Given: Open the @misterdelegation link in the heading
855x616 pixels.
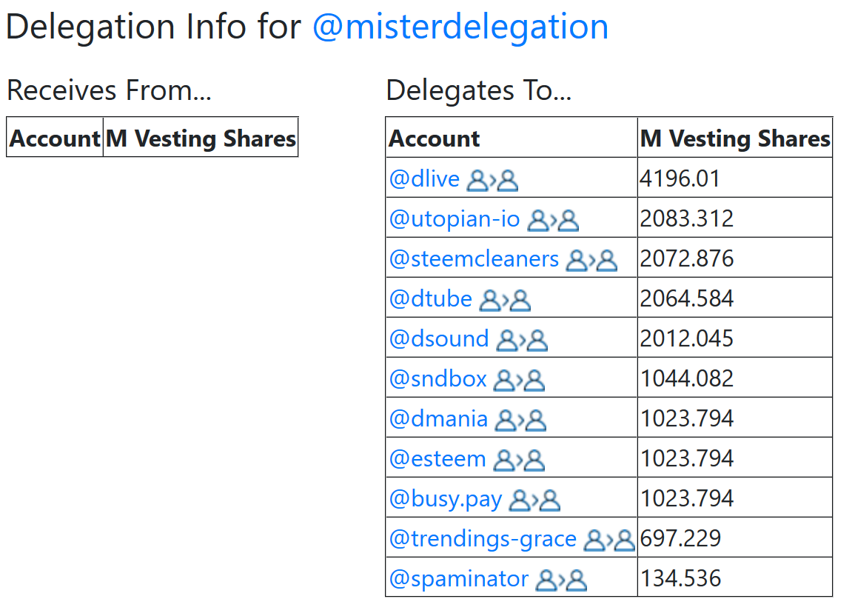Looking at the screenshot, I should click(x=460, y=27).
